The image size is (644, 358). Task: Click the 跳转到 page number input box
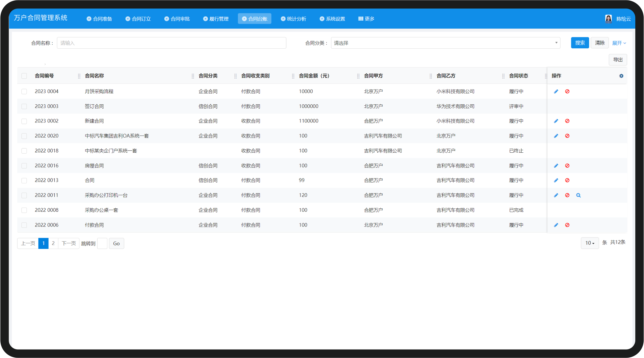coord(102,244)
